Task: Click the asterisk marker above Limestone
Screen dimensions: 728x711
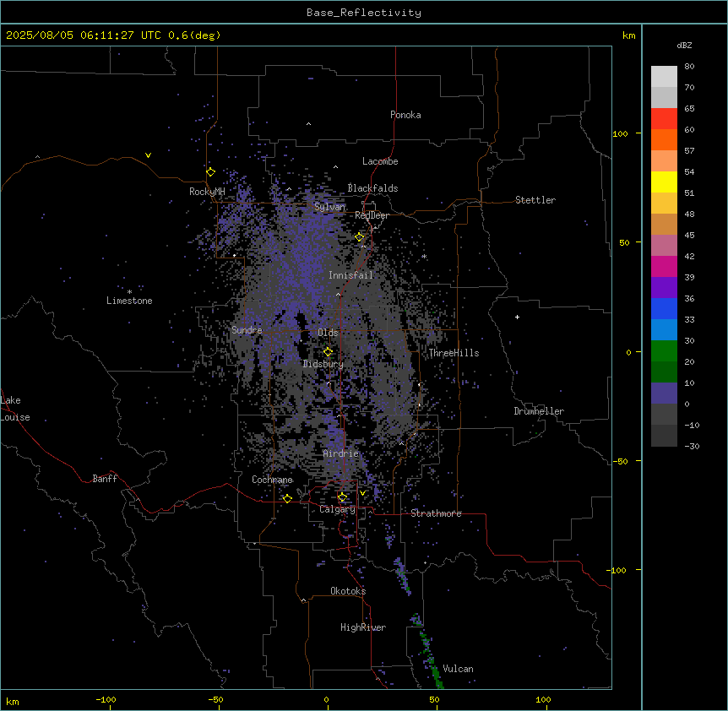Action: [x=129, y=292]
